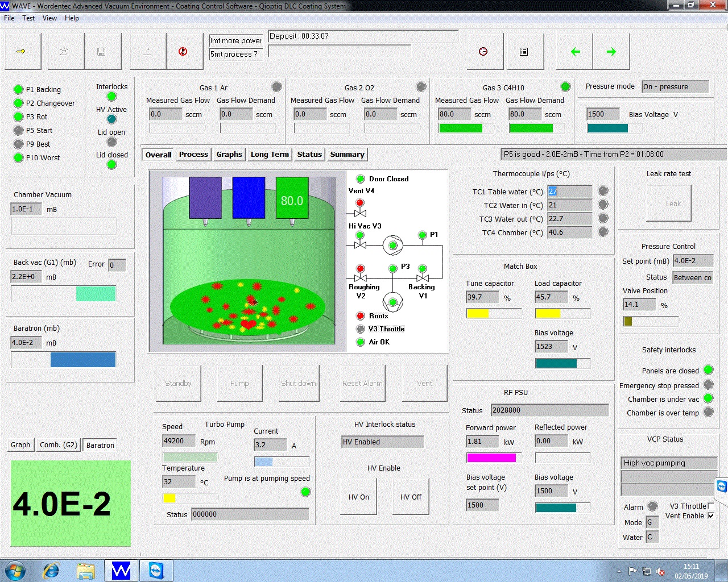This screenshot has width=728, height=582.
Task: Uncheck the Vent Enable checkbox
Action: point(711,516)
